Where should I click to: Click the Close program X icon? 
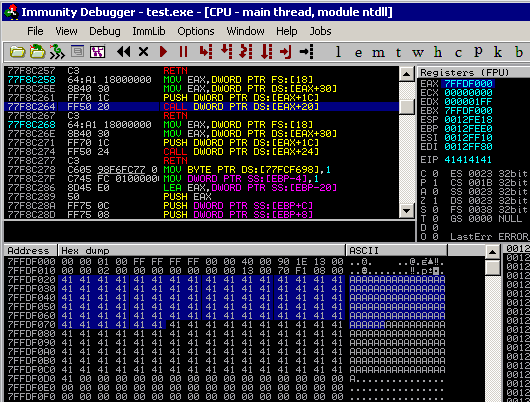point(143,52)
